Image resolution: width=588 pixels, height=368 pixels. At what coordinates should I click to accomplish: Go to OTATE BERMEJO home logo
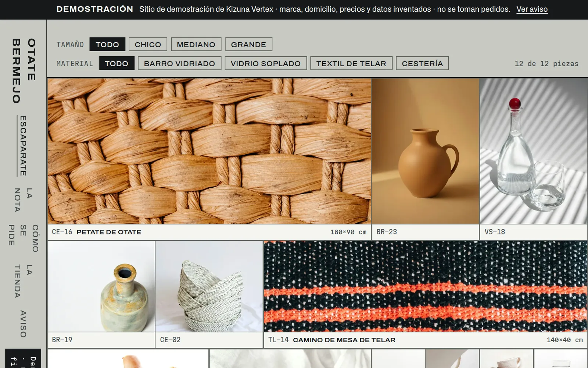(x=24, y=71)
